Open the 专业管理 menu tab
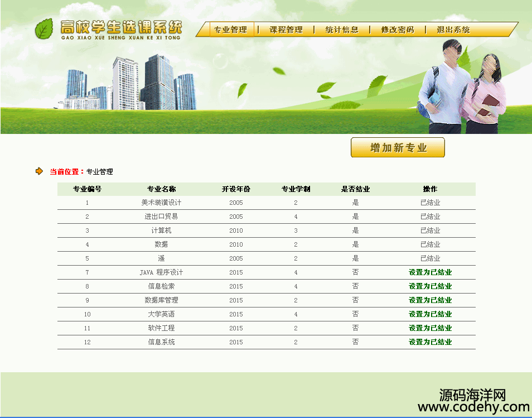 tap(231, 30)
